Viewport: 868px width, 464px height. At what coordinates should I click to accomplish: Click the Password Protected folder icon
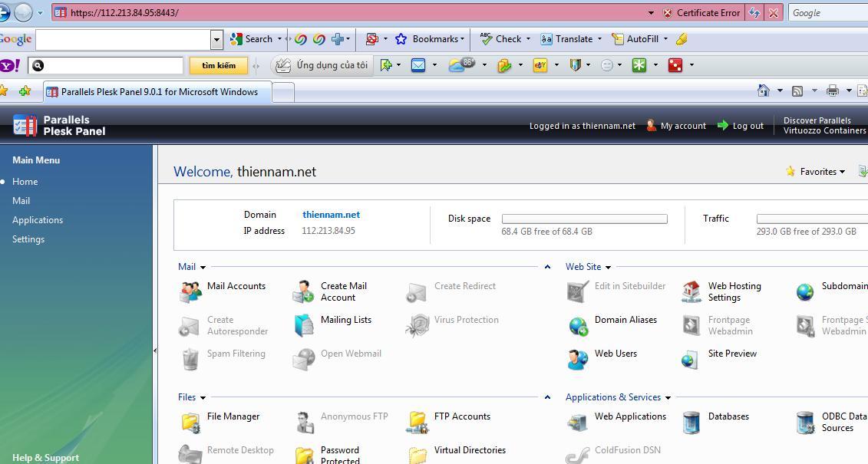(304, 455)
